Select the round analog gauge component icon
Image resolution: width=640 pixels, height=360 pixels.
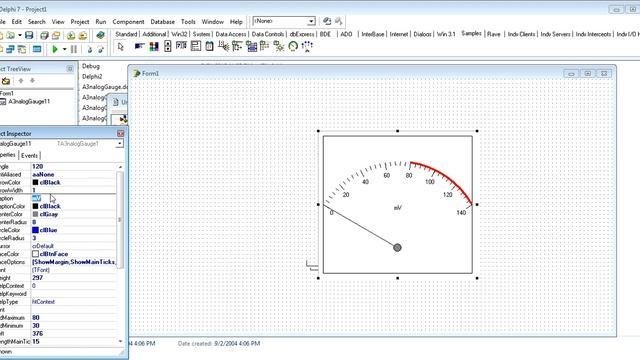(x=293, y=46)
